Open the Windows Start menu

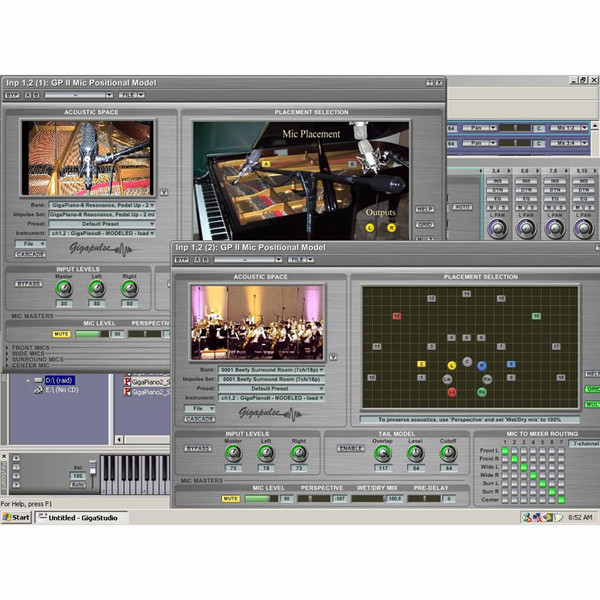click(x=16, y=518)
